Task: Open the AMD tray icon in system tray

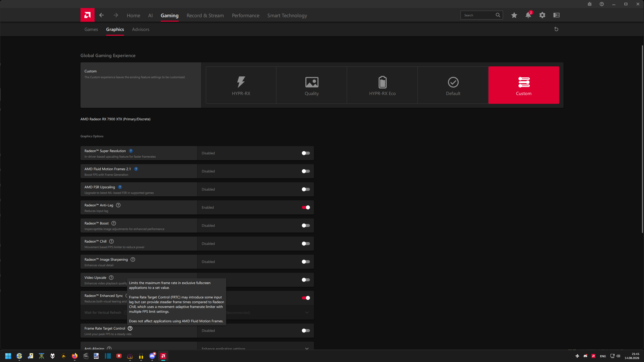Action: pos(593,356)
